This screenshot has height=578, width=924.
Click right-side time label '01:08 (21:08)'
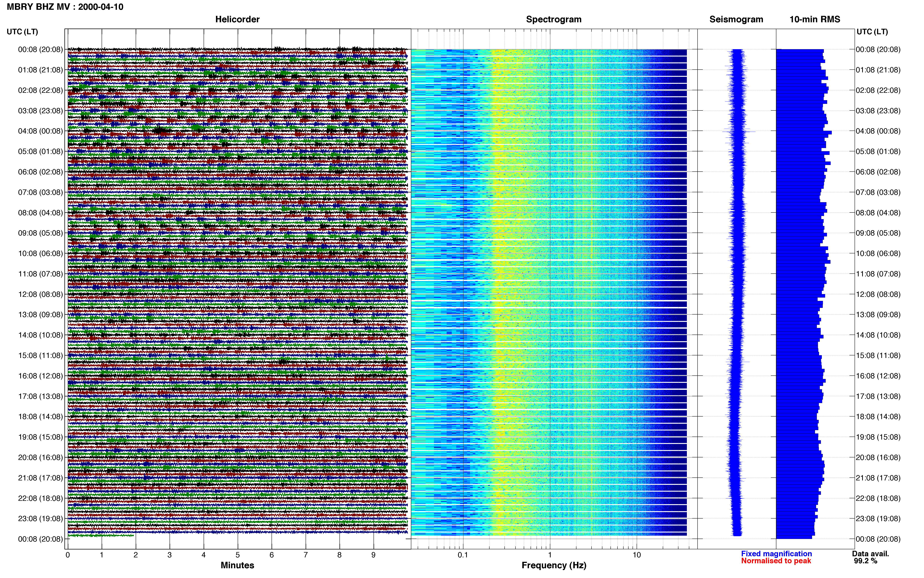(878, 70)
